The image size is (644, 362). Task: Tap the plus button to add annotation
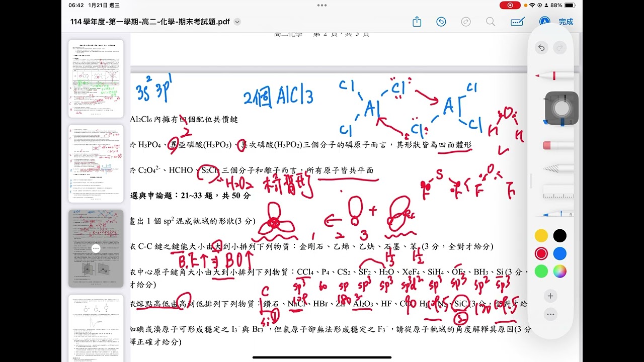pos(550,296)
